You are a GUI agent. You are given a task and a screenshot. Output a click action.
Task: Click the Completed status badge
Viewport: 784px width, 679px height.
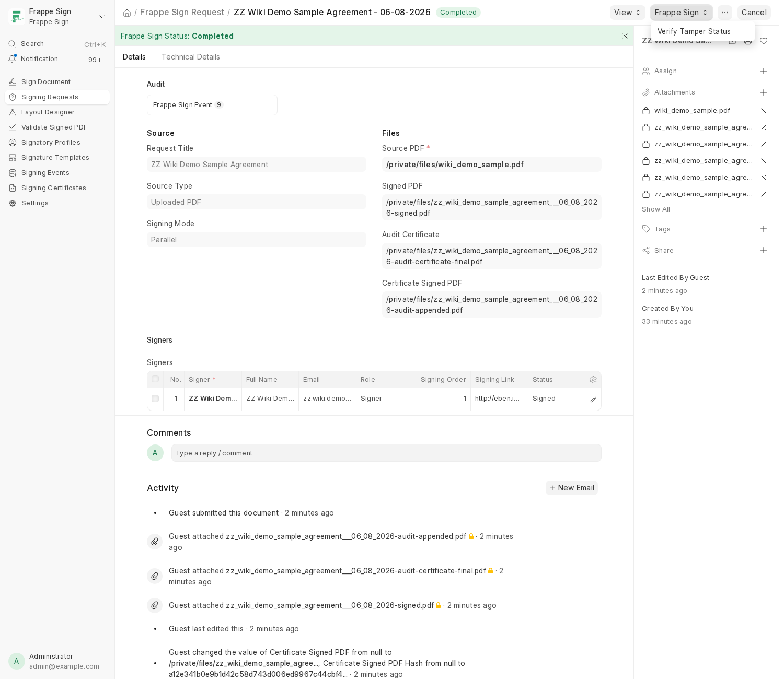tap(458, 13)
